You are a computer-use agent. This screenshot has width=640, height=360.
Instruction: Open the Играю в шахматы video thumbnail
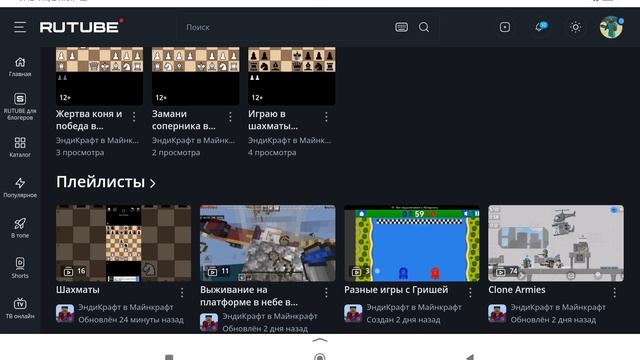[x=292, y=76]
